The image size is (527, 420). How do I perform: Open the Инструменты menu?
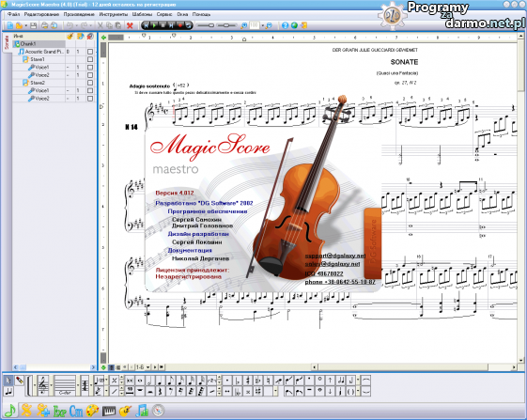(114, 14)
